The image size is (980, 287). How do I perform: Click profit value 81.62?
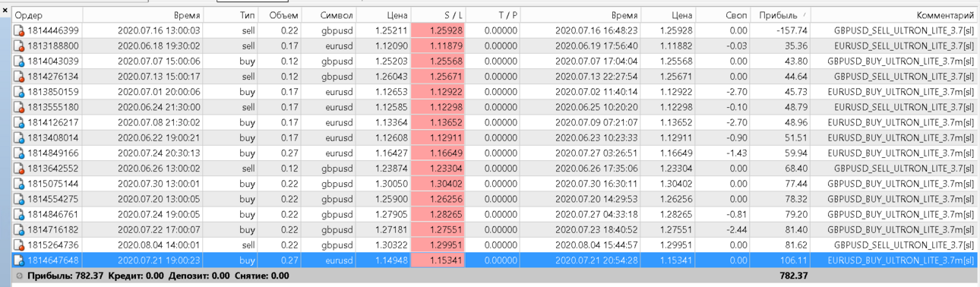[x=796, y=244]
